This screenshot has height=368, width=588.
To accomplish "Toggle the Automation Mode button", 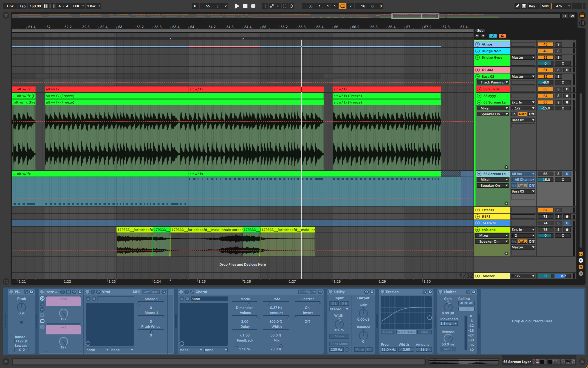I will click(x=493, y=36).
